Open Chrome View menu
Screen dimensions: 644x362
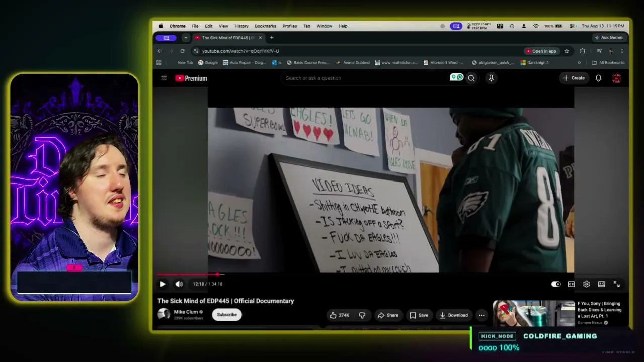[223, 26]
